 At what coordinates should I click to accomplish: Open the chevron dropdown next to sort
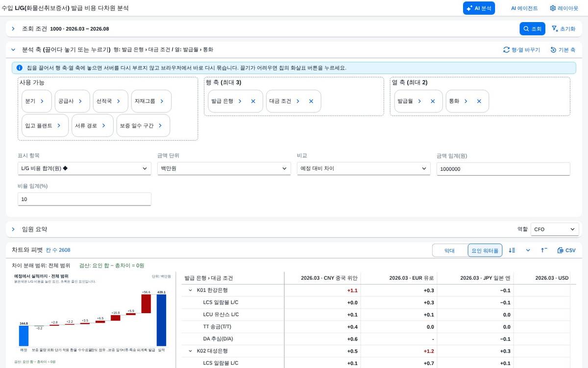528,250
